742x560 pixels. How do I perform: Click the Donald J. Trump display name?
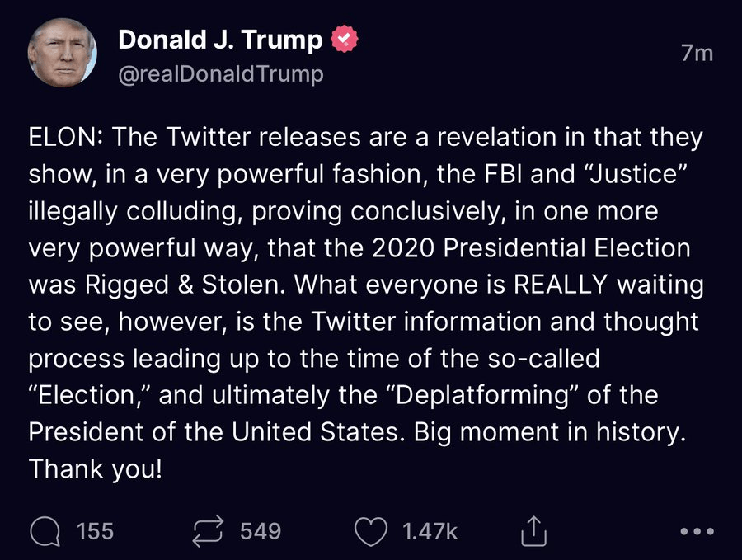pyautogui.click(x=220, y=39)
